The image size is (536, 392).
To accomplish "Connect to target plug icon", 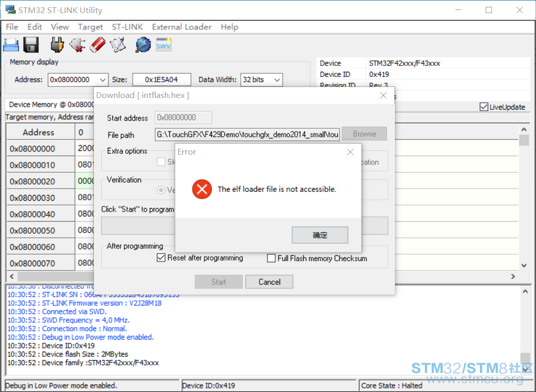I will point(57,45).
